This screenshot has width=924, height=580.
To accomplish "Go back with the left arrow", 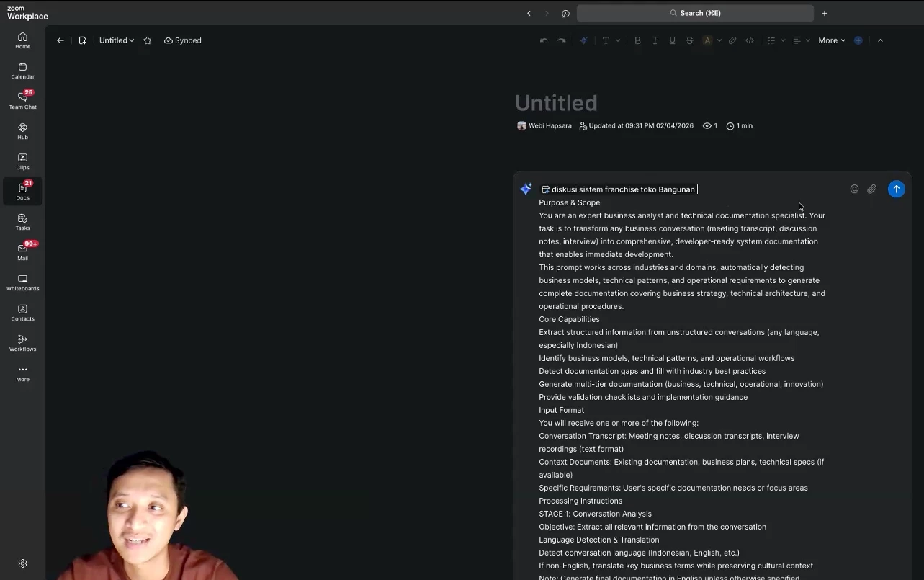I will point(60,40).
